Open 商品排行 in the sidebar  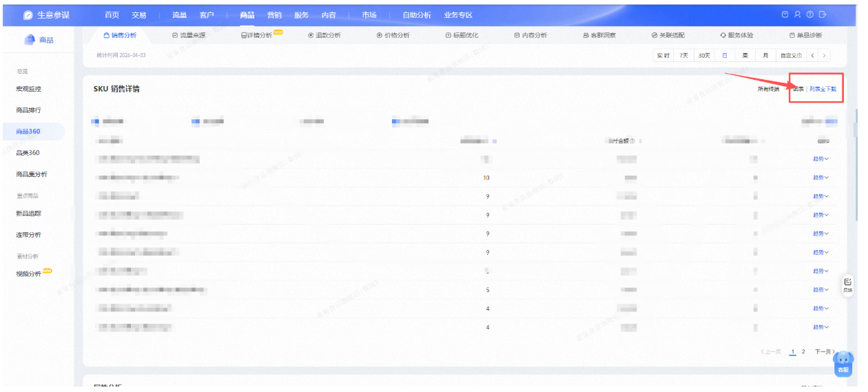pyautogui.click(x=28, y=110)
